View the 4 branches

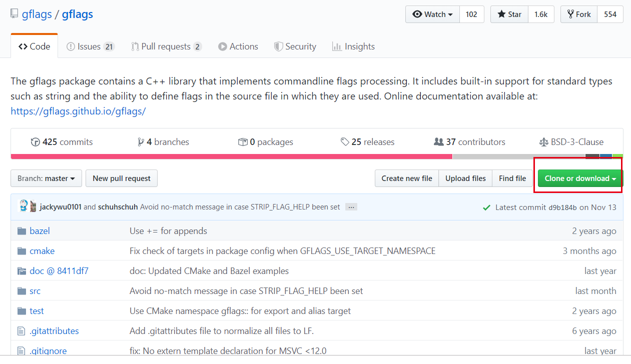163,142
